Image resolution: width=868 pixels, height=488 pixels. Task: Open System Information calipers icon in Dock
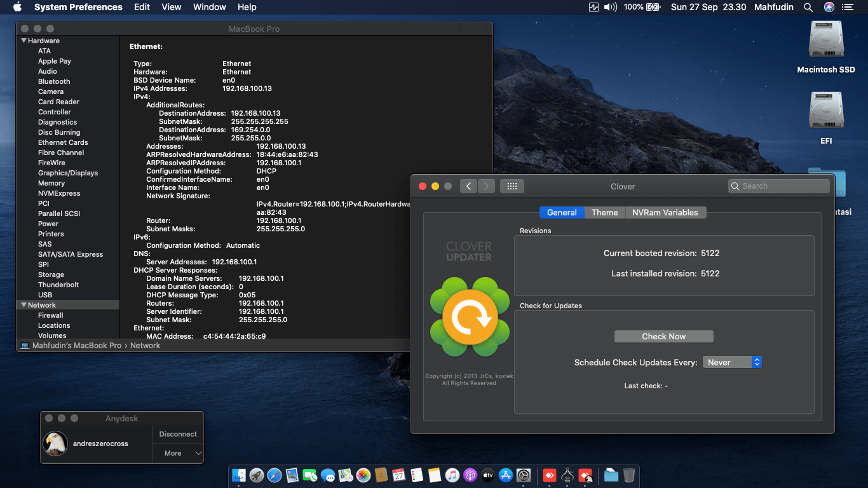568,475
